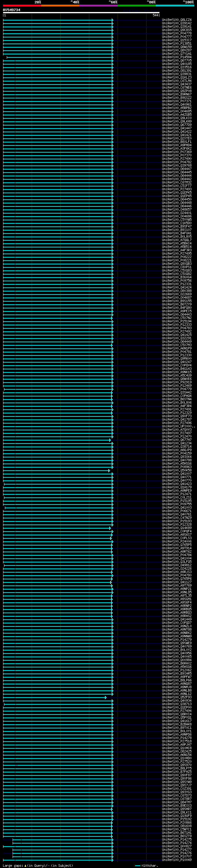The image size is (197, 868).
Task: Click hit label UniRef100_Q9M600
Action: point(177,358)
